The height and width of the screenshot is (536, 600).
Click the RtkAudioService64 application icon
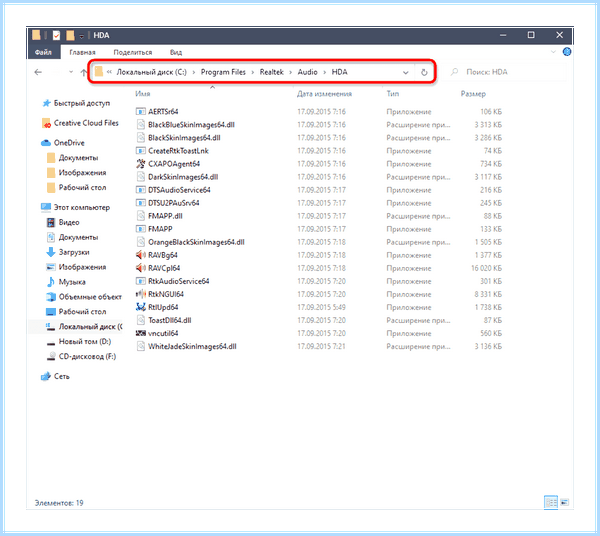coord(141,281)
